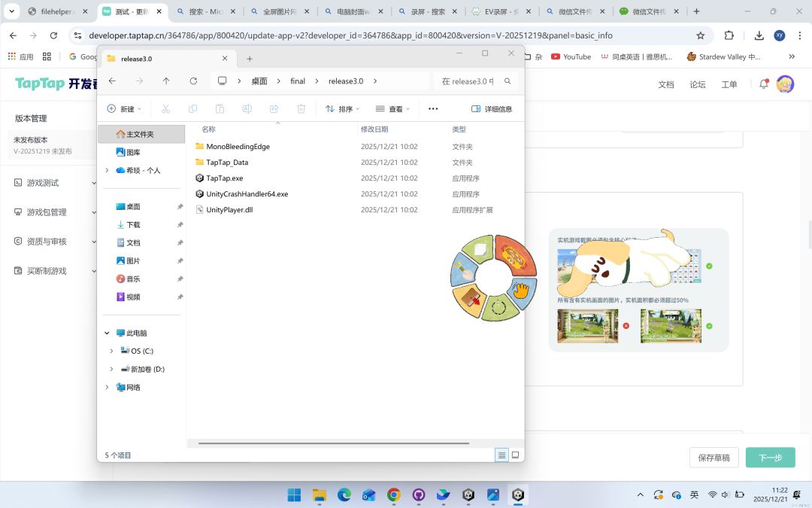The height and width of the screenshot is (508, 812).
Task: Open the 排序 sort dropdown
Action: [x=342, y=109]
